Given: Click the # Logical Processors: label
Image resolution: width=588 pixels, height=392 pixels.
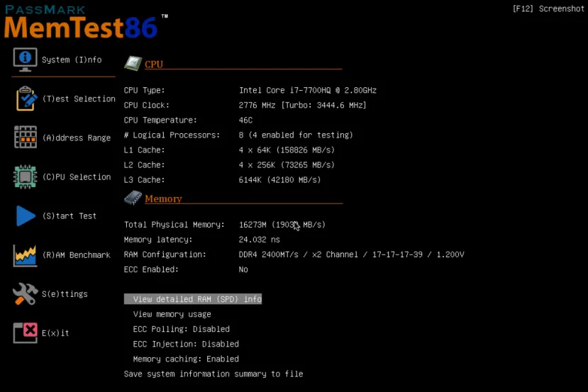Looking at the screenshot, I should [172, 135].
